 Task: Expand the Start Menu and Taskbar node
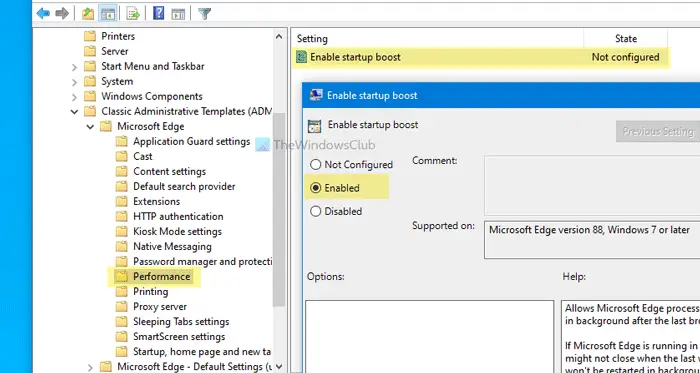[x=74, y=67]
